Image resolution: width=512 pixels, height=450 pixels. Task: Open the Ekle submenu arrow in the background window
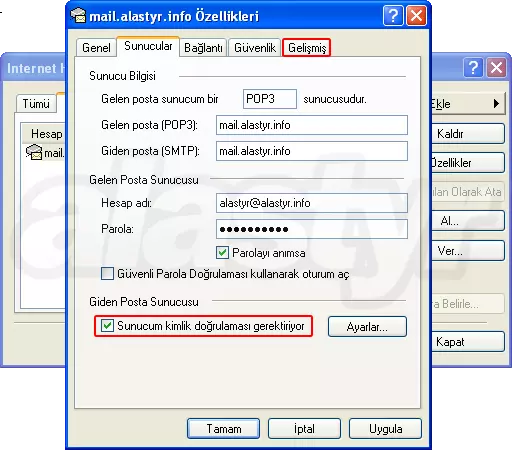click(496, 104)
